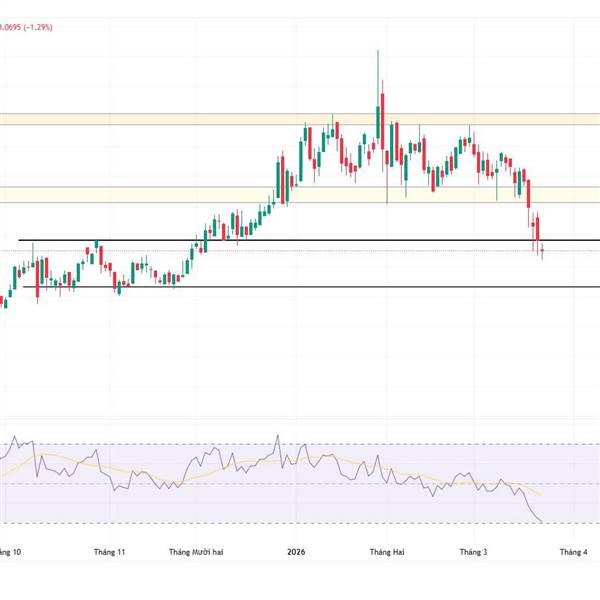
Task: Click the 2026 time axis label
Action: 296,551
